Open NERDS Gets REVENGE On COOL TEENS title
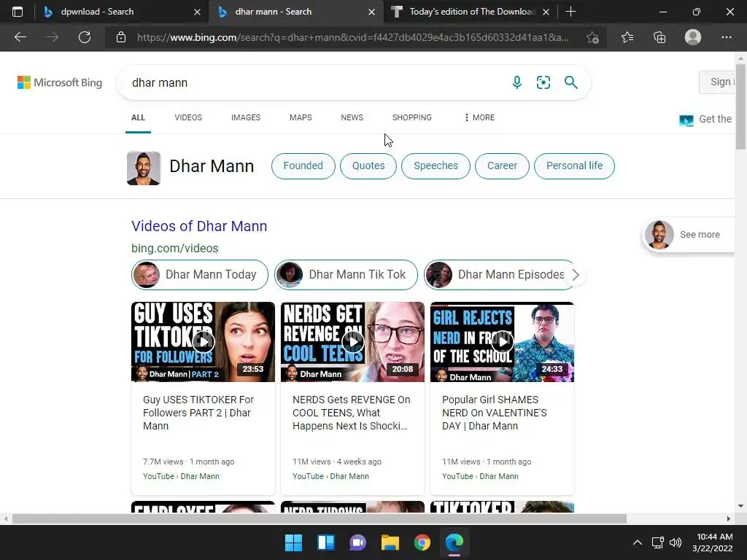Screen dimensions: 747x560 [351, 413]
